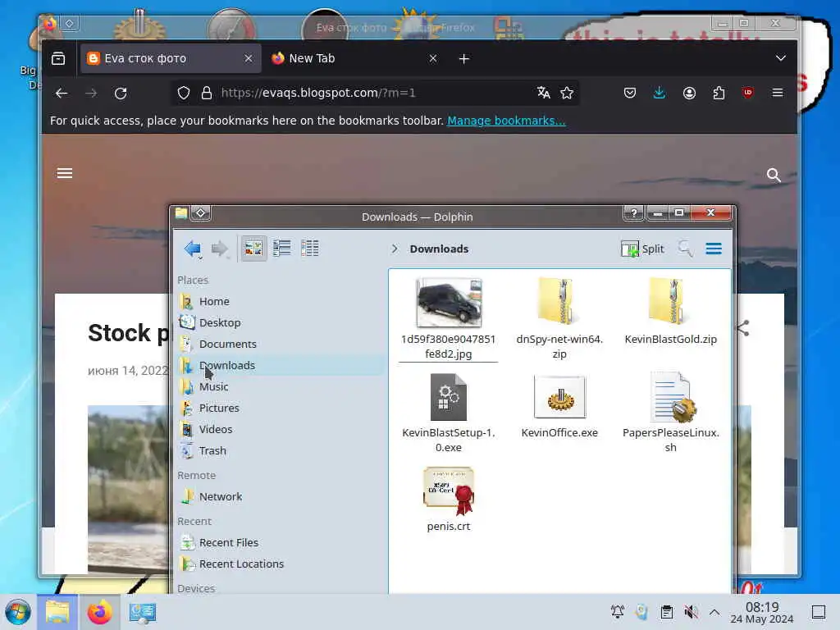Expand hidden system tray icons arrow
Viewport: 840px width, 630px height.
tap(714, 612)
